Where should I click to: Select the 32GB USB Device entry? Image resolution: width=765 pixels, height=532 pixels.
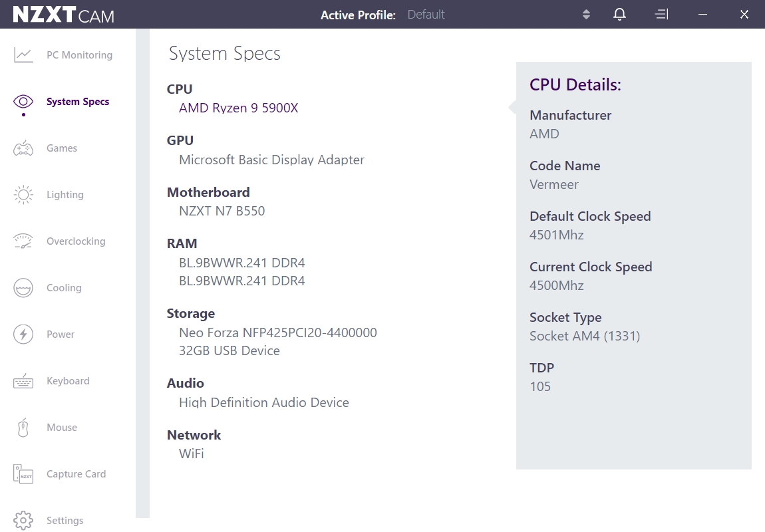click(x=230, y=350)
